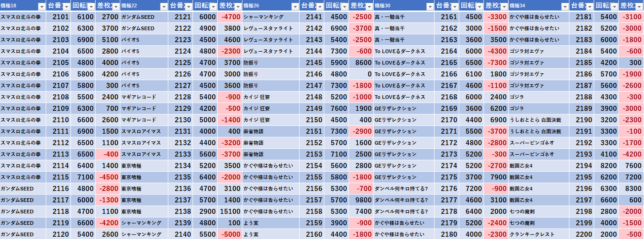Viewport: 644px width, 239px height.
Task: Select the 8600 value cell
Action: pos(361,63)
